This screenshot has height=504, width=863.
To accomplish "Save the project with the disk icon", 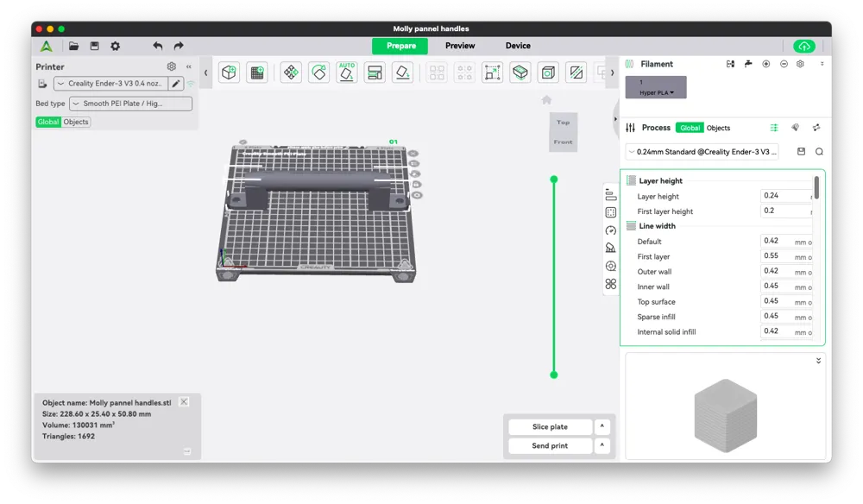I will (95, 47).
